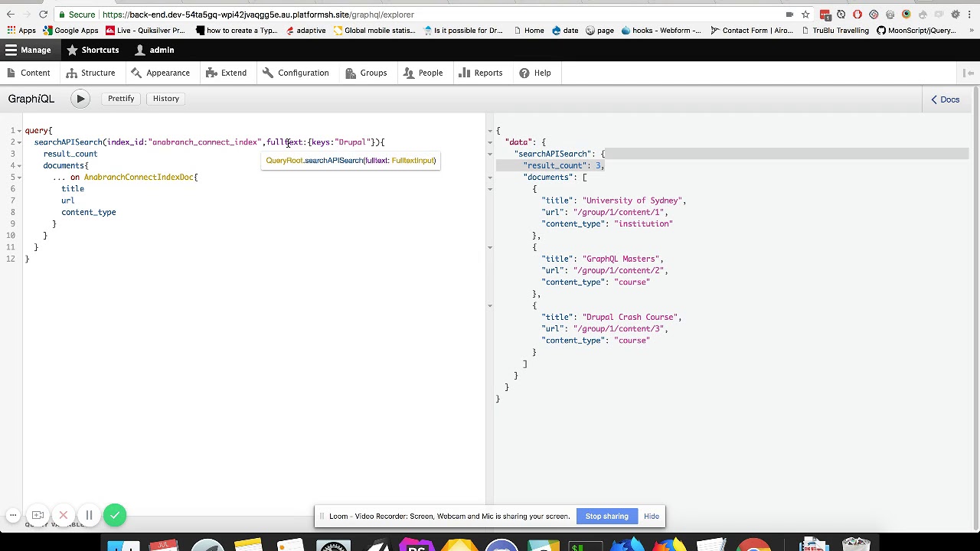Reload the current page

[44, 15]
